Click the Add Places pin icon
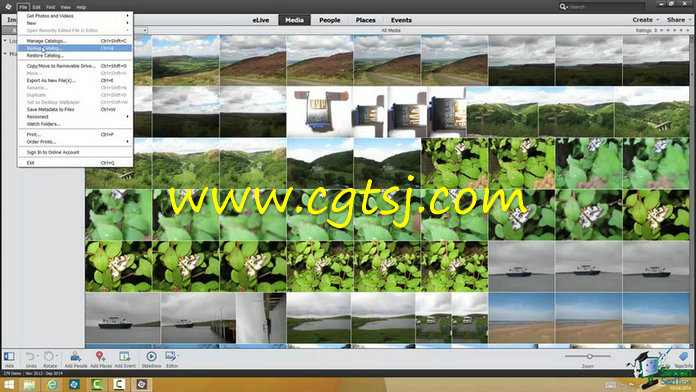This screenshot has width=696, height=392. [x=100, y=356]
